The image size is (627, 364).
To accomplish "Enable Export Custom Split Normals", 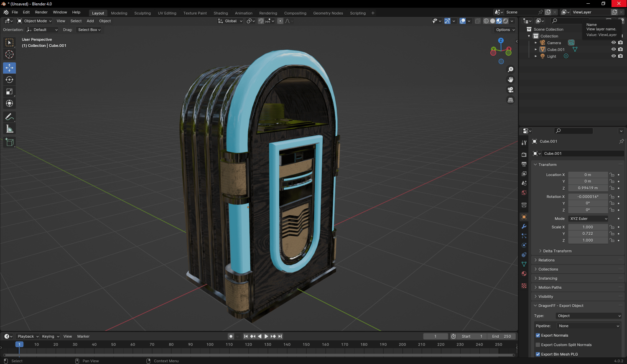I will [538, 345].
